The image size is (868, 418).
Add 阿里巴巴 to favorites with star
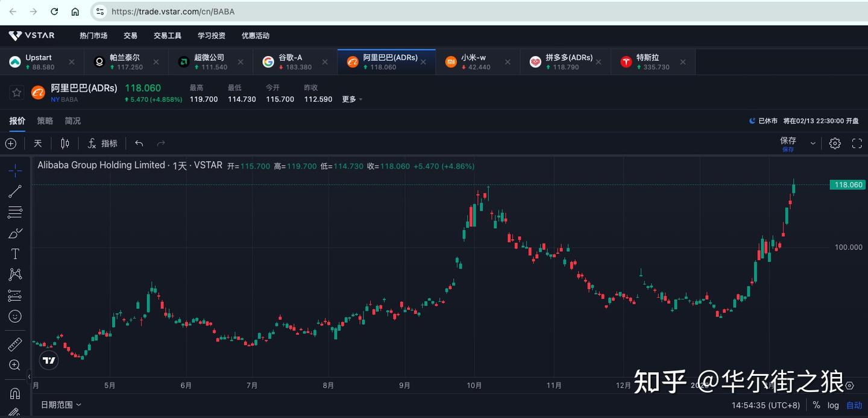point(17,93)
